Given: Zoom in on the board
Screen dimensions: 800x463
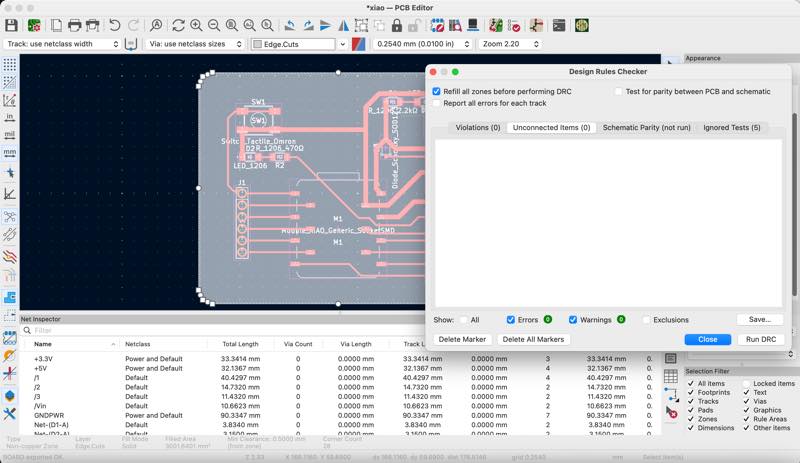Looking at the screenshot, I should click(x=196, y=25).
